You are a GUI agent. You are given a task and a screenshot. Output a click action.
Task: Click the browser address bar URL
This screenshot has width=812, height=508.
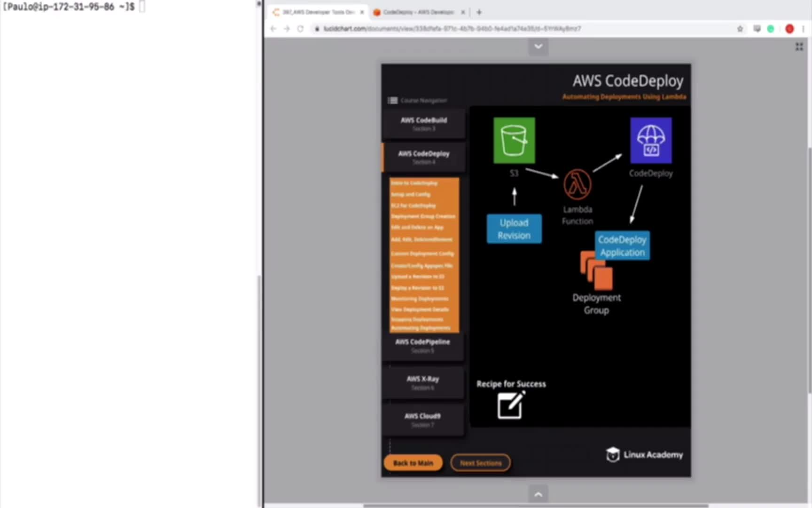(x=452, y=29)
